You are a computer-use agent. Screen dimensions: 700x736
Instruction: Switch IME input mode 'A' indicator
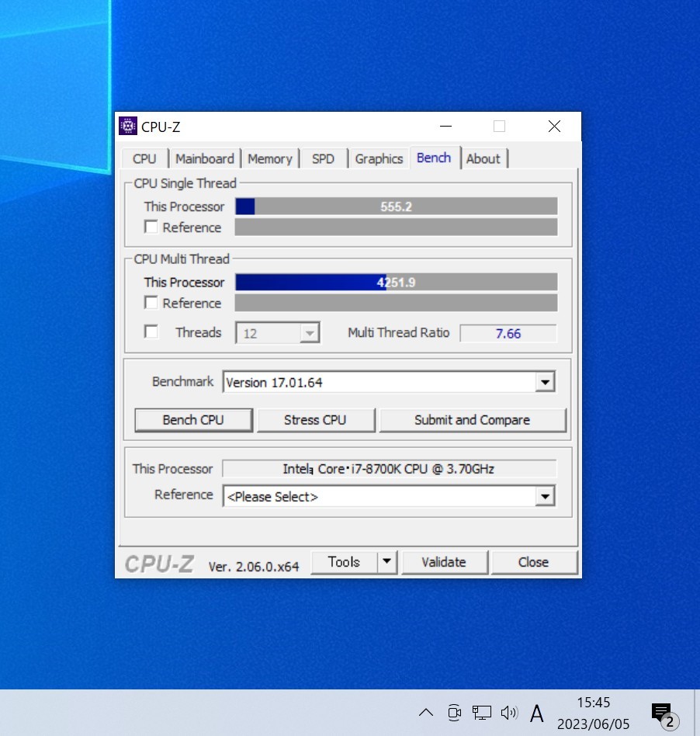point(537,713)
